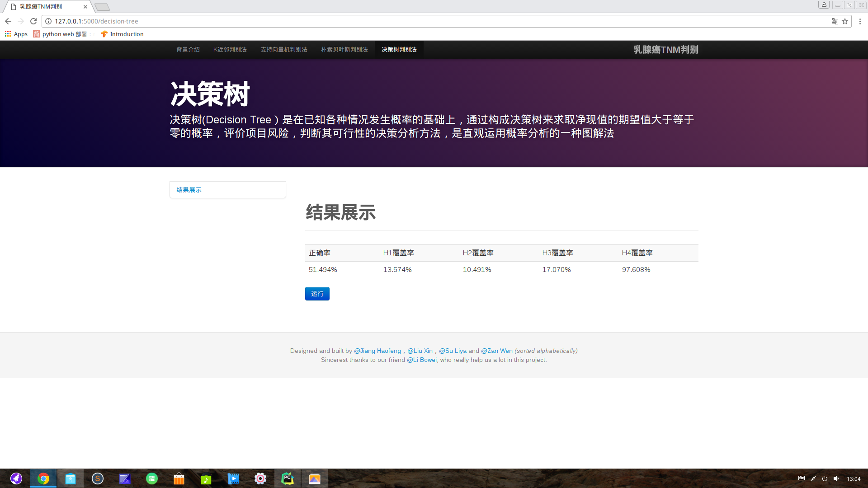
Task: Open 支持向量机判别法 nav item
Action: click(283, 50)
